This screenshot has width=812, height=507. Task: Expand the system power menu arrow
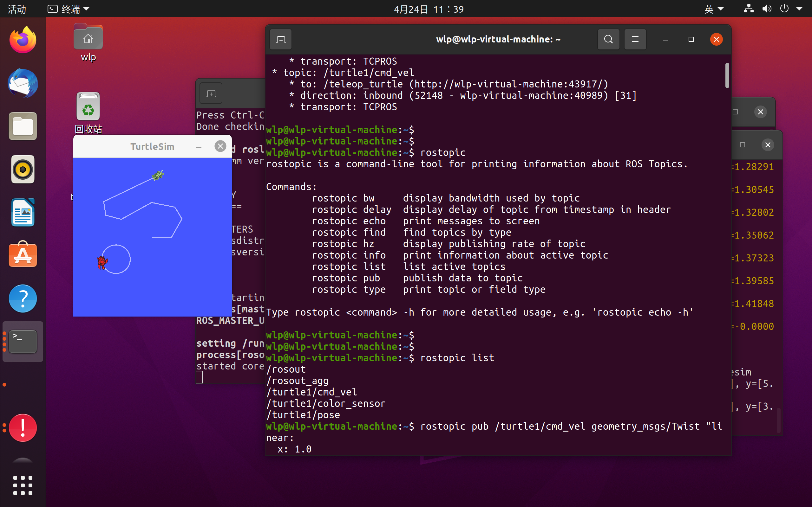[799, 9]
